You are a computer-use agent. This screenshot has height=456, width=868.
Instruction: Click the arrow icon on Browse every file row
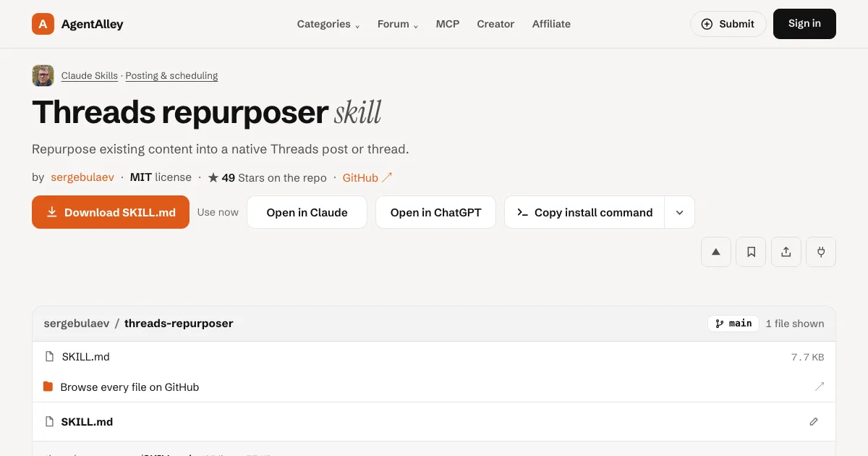[819, 387]
